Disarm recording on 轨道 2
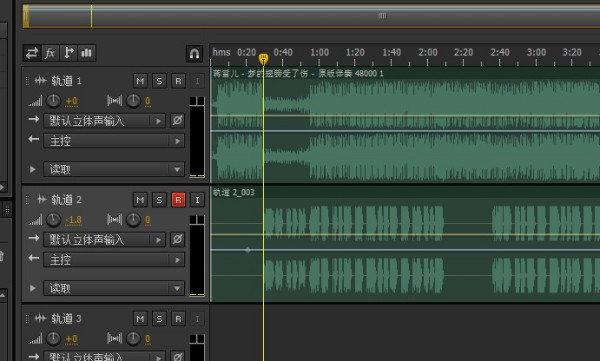The height and width of the screenshot is (361, 600). 178,200
